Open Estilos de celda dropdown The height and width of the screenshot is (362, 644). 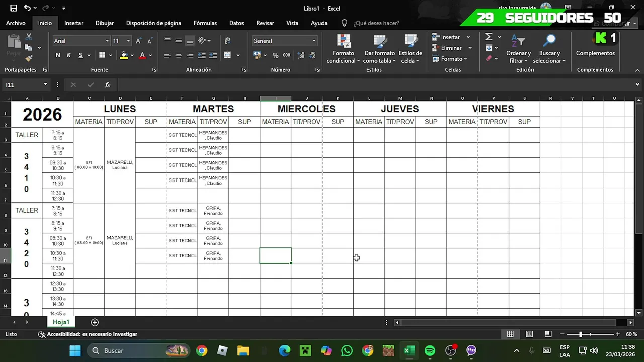pos(411,49)
